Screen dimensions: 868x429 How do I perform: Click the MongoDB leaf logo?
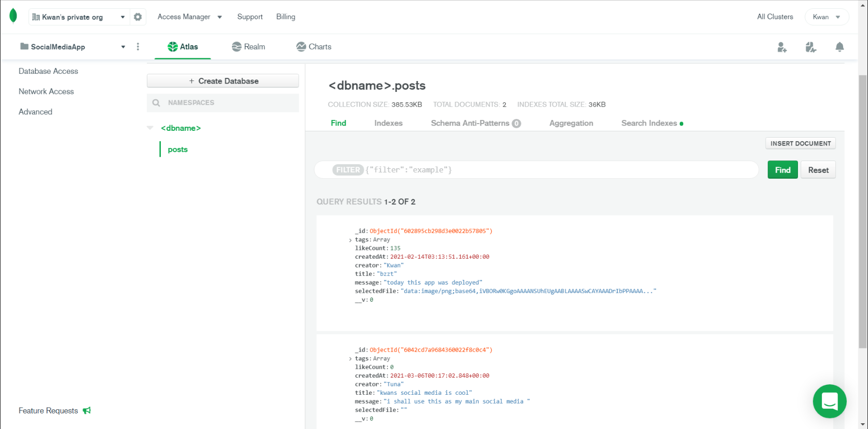pyautogui.click(x=13, y=16)
